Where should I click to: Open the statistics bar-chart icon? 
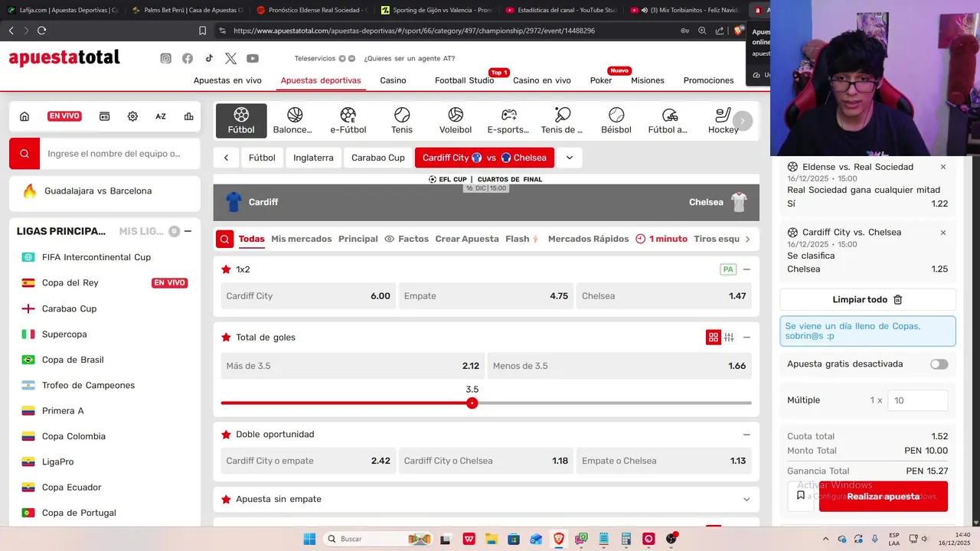[188, 116]
